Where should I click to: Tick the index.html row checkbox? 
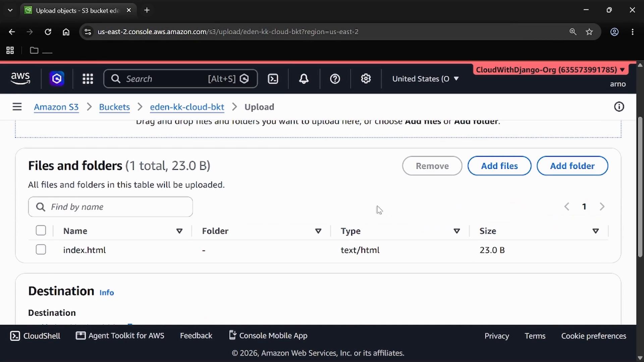(41, 250)
